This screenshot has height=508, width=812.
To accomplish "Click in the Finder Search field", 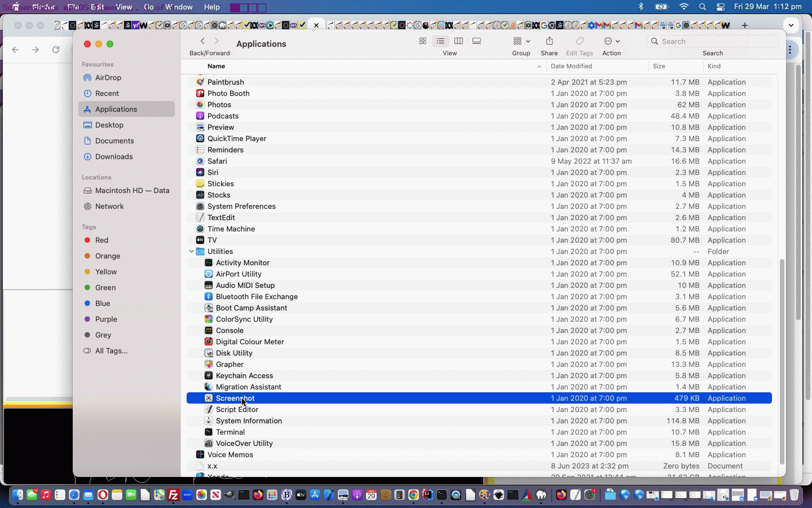I will click(713, 41).
